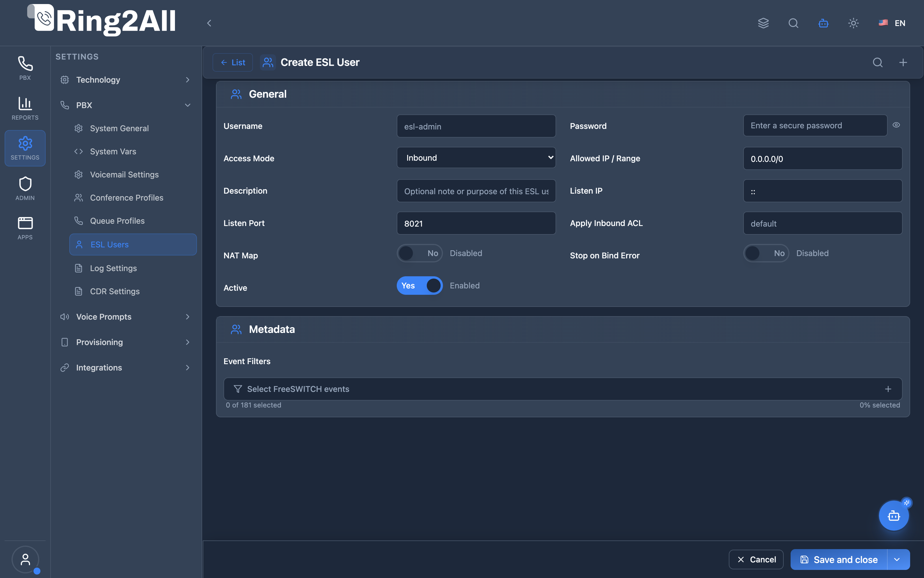Click the plus icon in Create ESL User header
The height and width of the screenshot is (578, 924).
[x=903, y=62]
